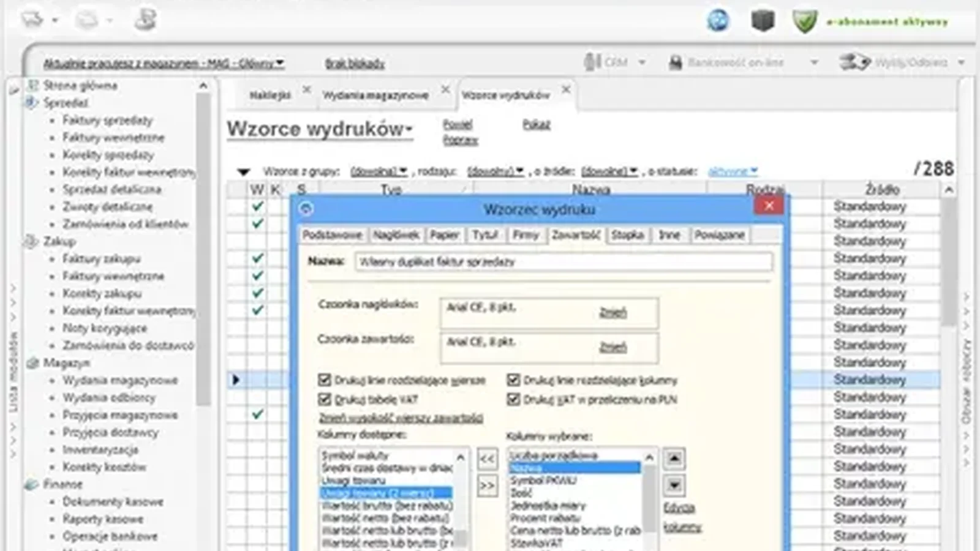Click the dark cube icon in top bar
This screenshot has height=551, width=980.
[763, 20]
